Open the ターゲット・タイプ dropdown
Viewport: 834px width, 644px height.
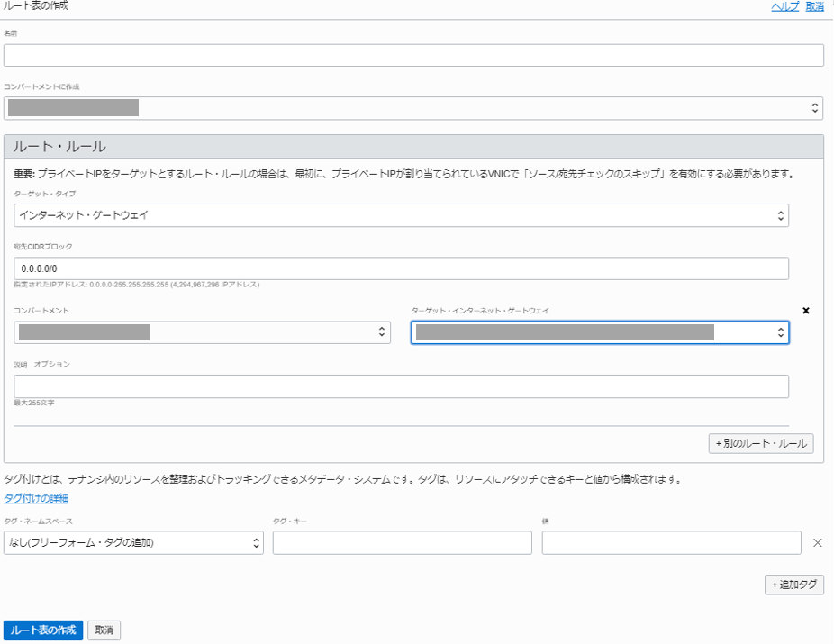[x=401, y=215]
